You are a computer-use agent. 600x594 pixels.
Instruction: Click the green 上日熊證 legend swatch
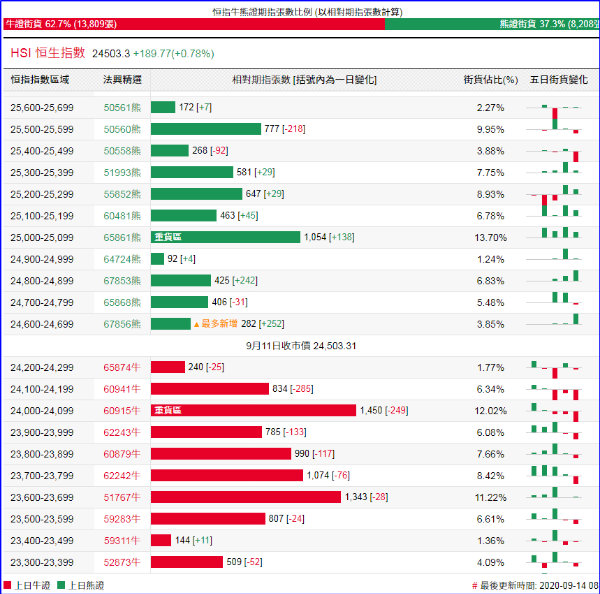pyautogui.click(x=61, y=585)
